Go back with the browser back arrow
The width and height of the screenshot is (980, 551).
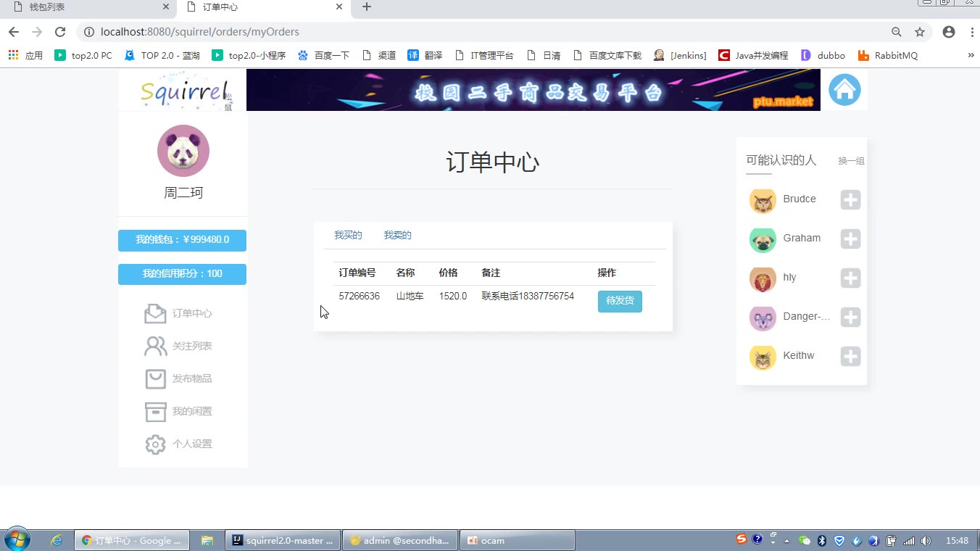click(x=14, y=32)
